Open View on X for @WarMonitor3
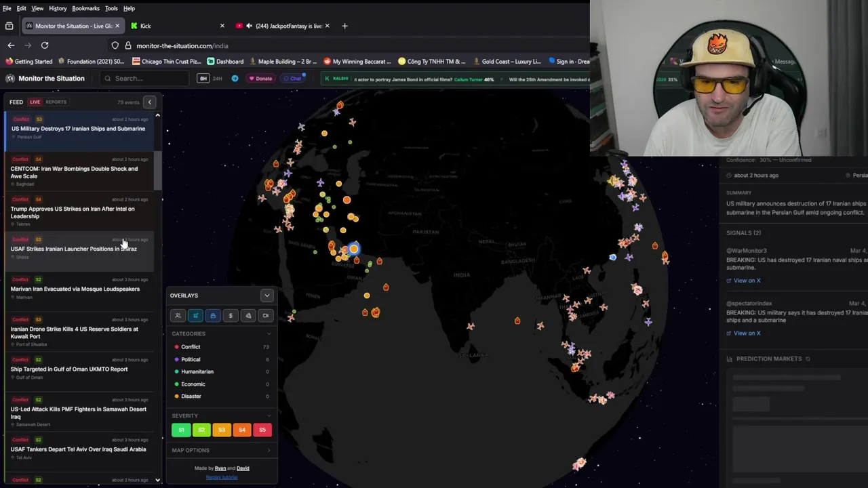 743,281
